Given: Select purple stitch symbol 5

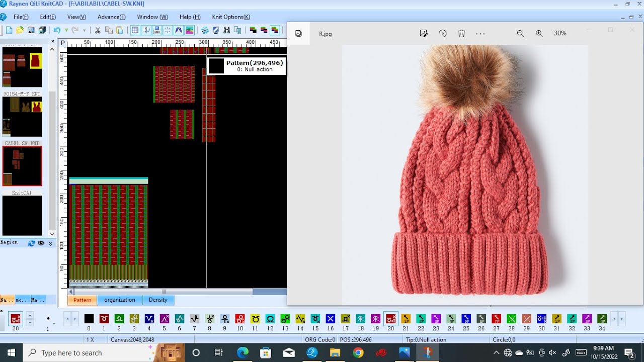Looking at the screenshot, I should [x=165, y=318].
